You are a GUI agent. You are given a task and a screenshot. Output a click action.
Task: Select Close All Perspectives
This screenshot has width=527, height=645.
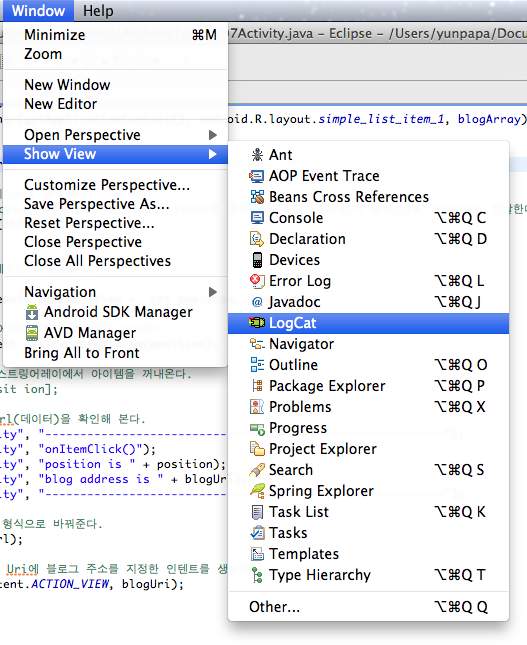point(116,261)
